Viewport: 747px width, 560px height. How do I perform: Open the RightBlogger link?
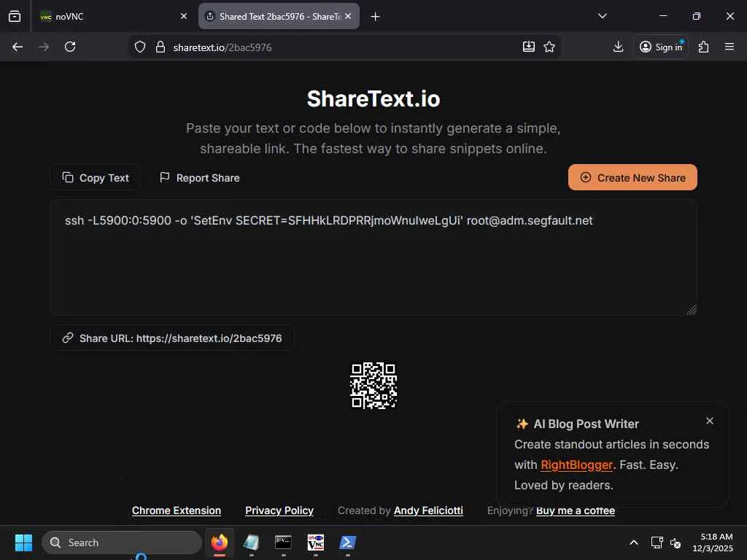pos(576,464)
